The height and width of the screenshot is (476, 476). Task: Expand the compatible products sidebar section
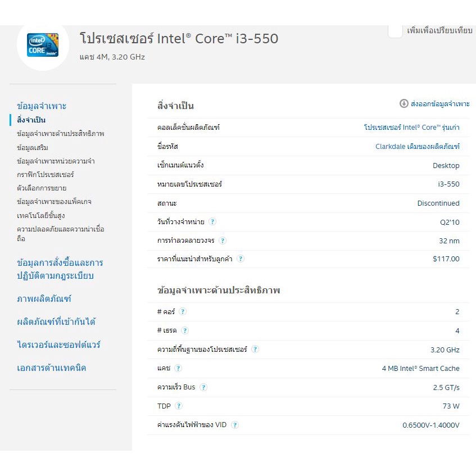click(56, 321)
